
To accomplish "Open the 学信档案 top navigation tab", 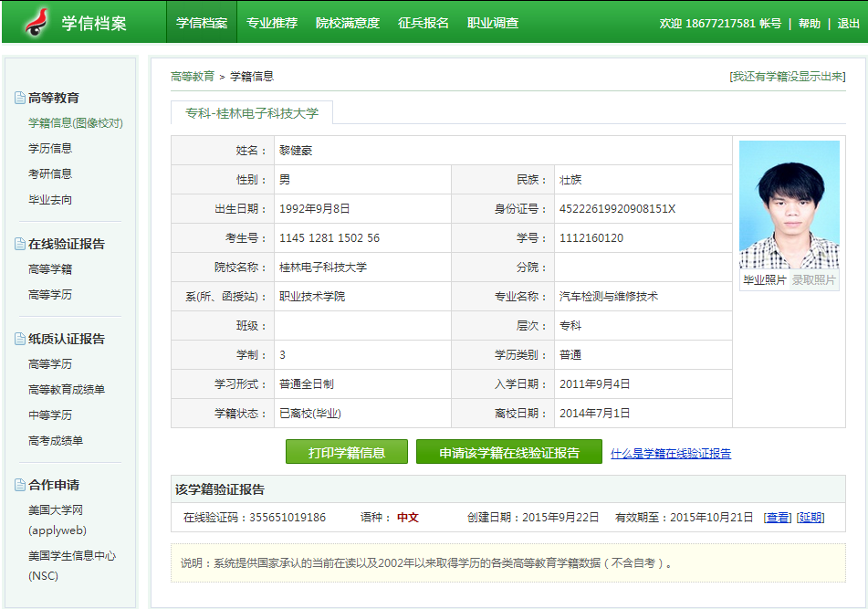I will pyautogui.click(x=202, y=23).
